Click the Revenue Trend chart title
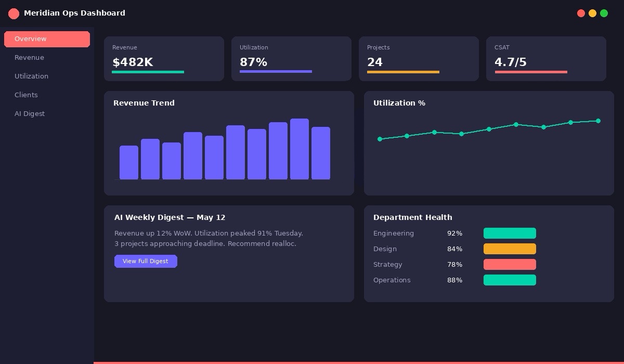 (x=144, y=103)
